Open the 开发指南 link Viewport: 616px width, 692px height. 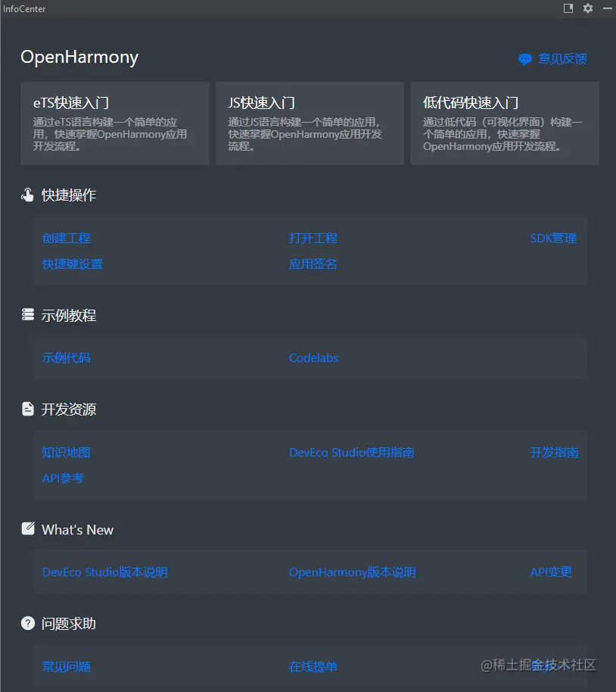point(554,452)
